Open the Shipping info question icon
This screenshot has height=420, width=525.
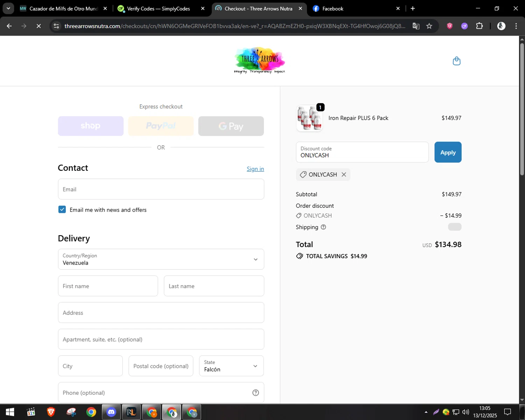click(323, 227)
